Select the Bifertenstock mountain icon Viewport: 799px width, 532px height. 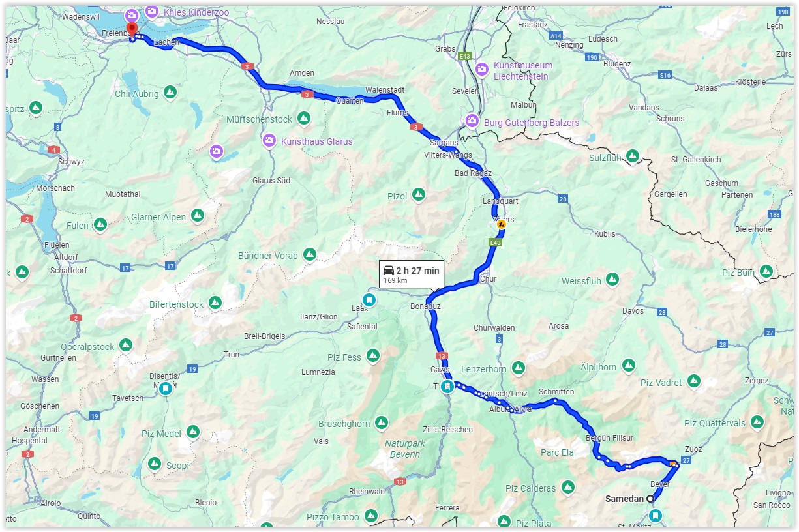pyautogui.click(x=215, y=303)
